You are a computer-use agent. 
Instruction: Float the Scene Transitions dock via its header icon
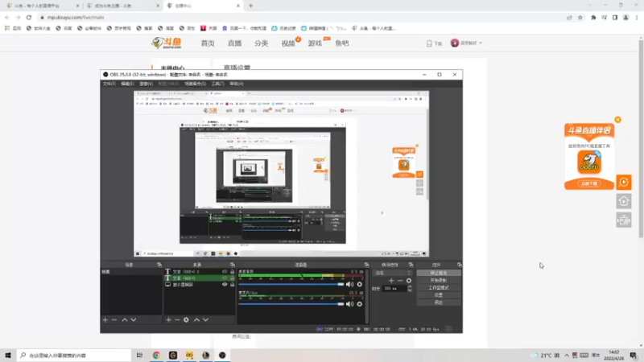[411, 265]
